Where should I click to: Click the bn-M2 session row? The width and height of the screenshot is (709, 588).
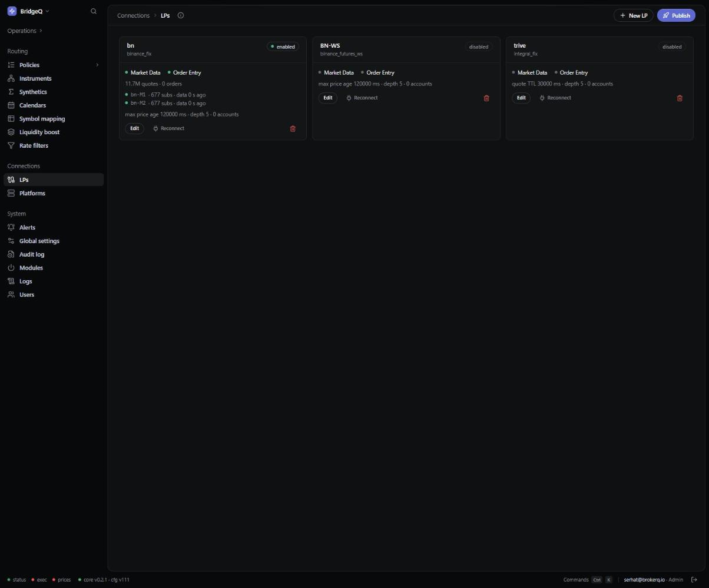pyautogui.click(x=165, y=103)
